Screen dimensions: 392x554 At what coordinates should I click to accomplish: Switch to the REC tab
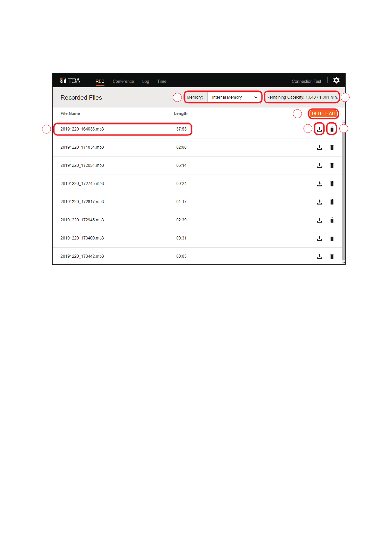[x=100, y=81]
